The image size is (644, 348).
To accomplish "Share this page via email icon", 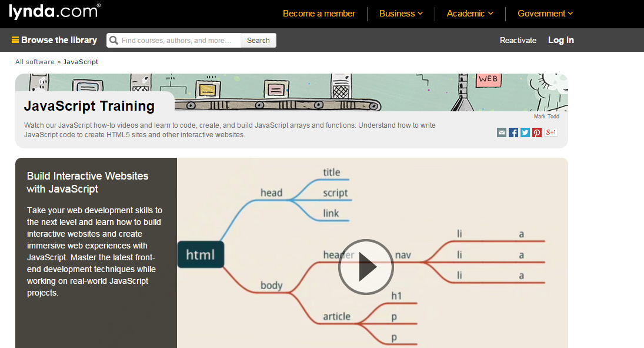I will (502, 132).
